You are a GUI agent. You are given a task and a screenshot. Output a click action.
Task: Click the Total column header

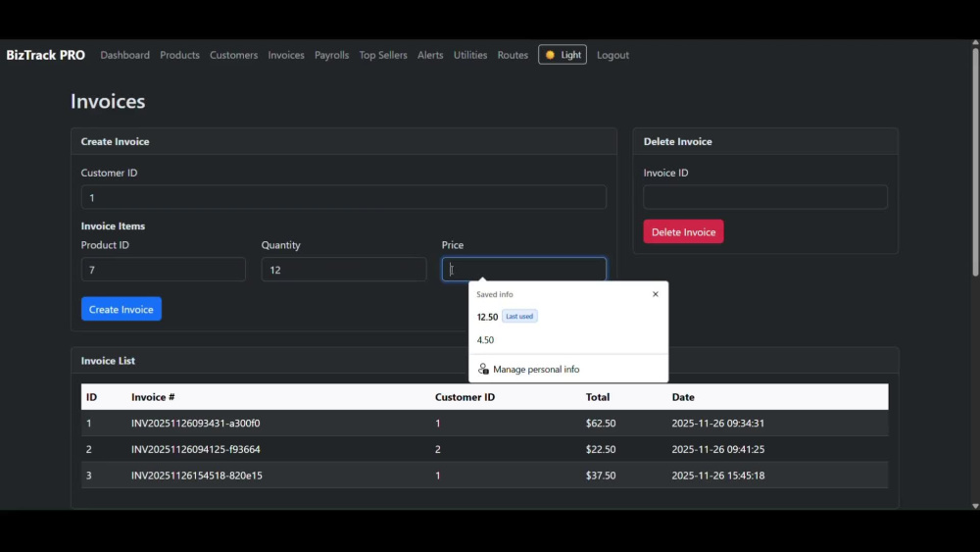[x=598, y=397]
